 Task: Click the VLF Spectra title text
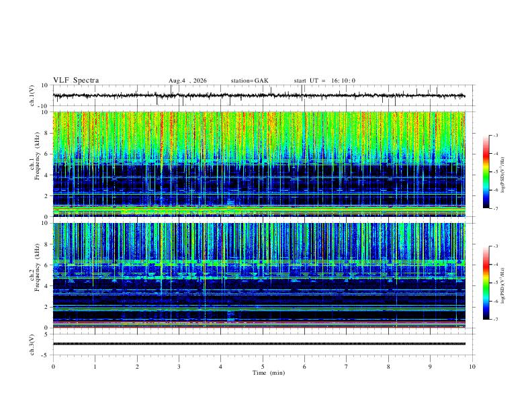coord(76,81)
